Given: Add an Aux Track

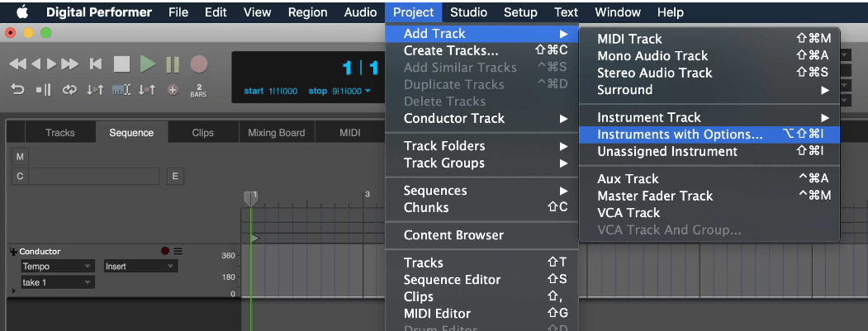Looking at the screenshot, I should (x=709, y=178).
